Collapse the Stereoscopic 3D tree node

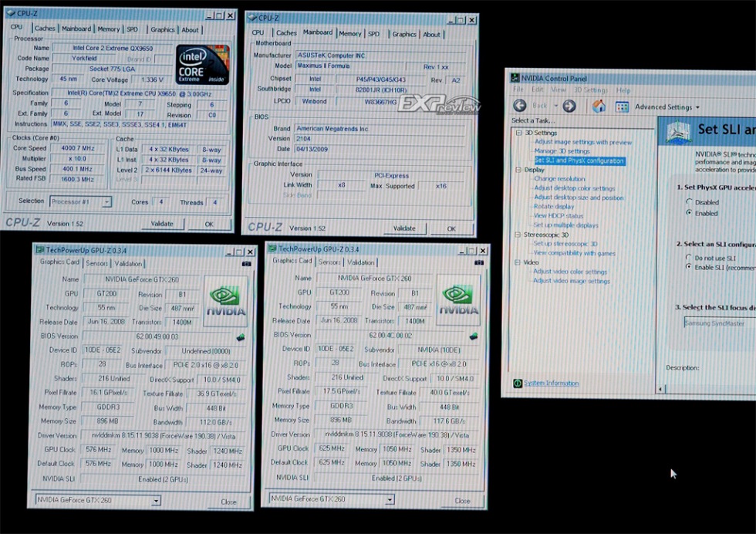coord(518,235)
